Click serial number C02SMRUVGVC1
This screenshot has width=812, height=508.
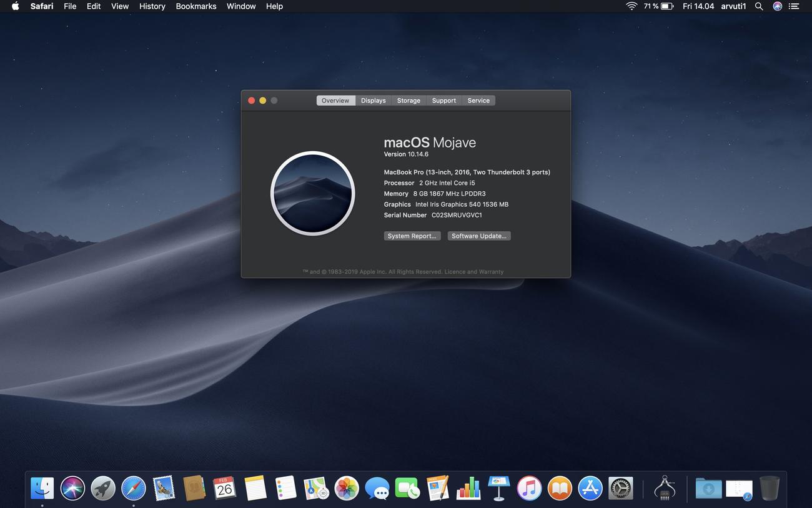457,215
